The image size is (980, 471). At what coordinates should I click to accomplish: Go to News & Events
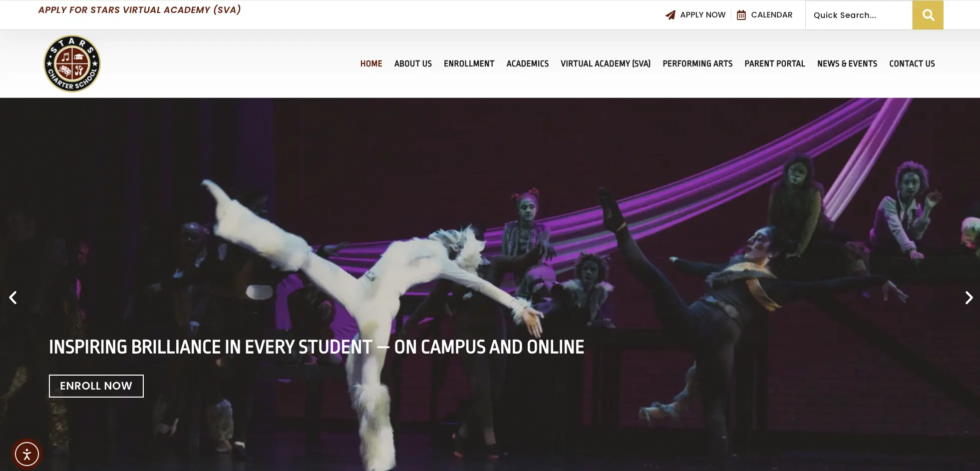coord(847,63)
